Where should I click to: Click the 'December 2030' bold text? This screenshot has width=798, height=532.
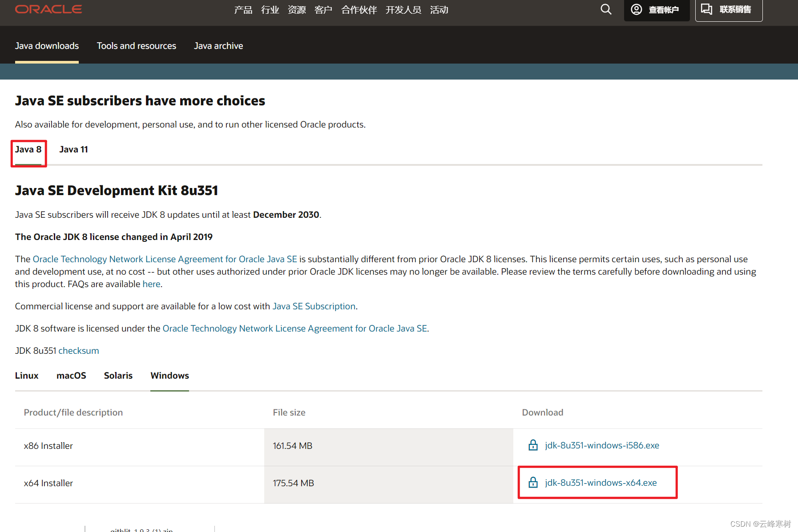point(286,215)
